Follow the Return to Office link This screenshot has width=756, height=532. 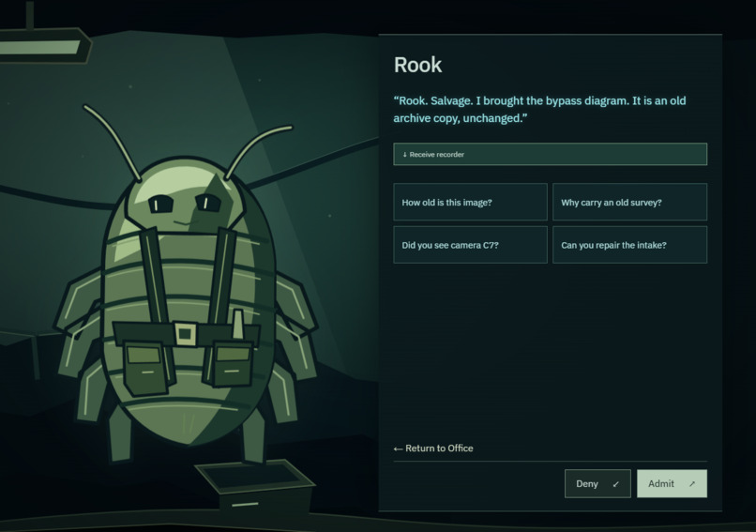point(433,448)
